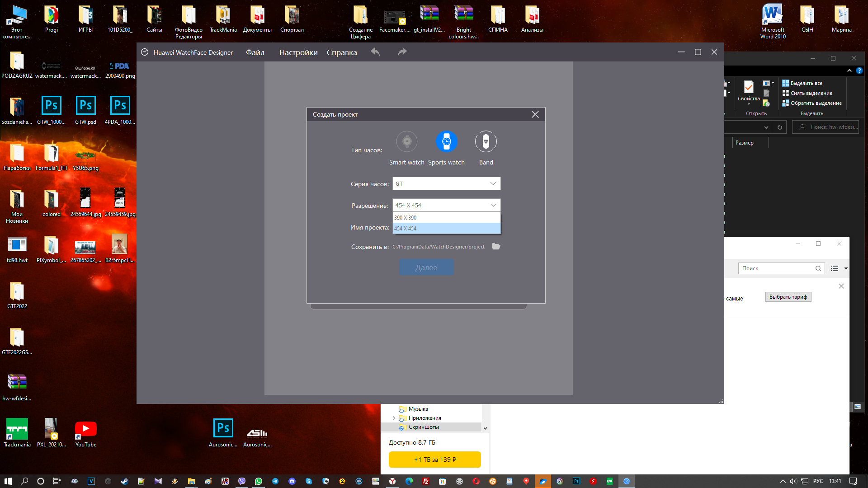This screenshot has height=488, width=868.
Task: Browse save folder via folder icon
Action: (496, 246)
